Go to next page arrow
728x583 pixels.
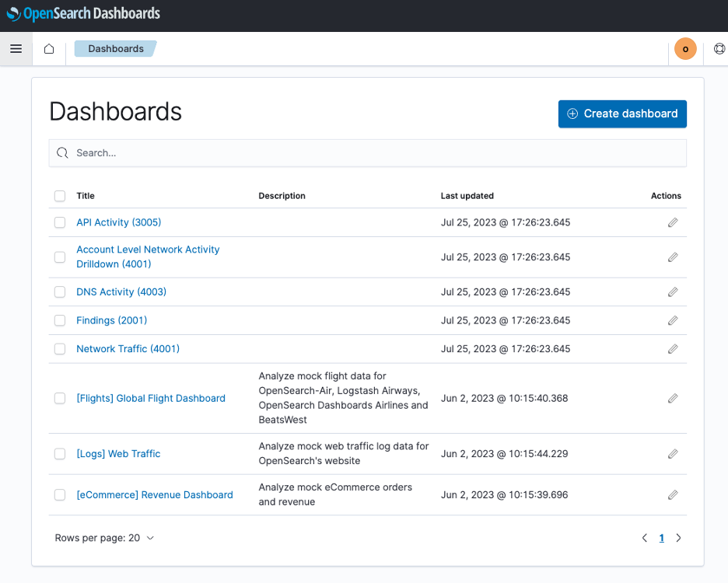pyautogui.click(x=678, y=538)
